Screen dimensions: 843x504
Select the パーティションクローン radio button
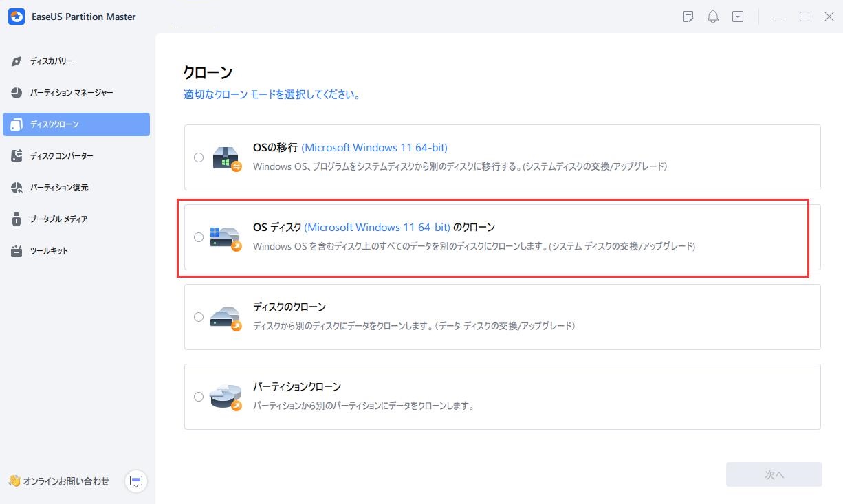point(199,397)
